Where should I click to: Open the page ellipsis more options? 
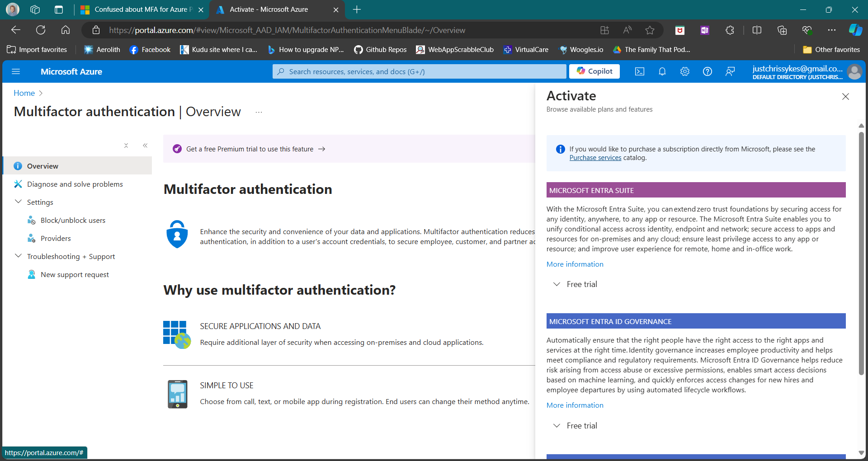coord(259,112)
